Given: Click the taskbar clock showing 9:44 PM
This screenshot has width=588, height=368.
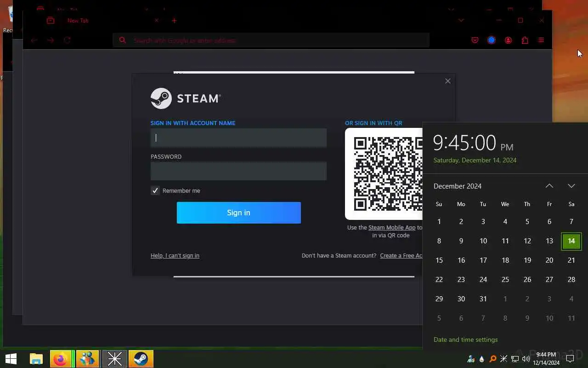Looking at the screenshot, I should pyautogui.click(x=546, y=359).
